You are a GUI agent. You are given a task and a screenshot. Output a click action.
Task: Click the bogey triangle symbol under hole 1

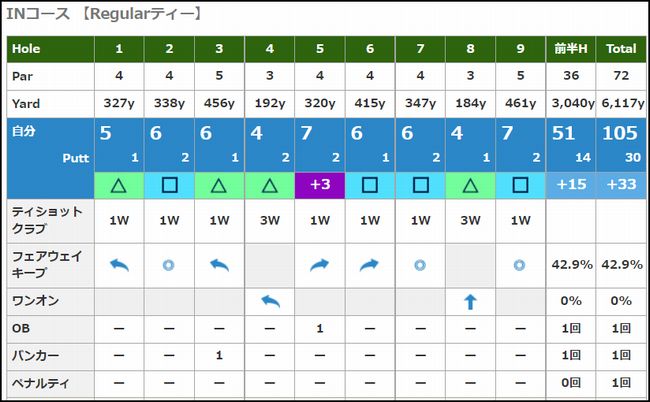pos(119,184)
